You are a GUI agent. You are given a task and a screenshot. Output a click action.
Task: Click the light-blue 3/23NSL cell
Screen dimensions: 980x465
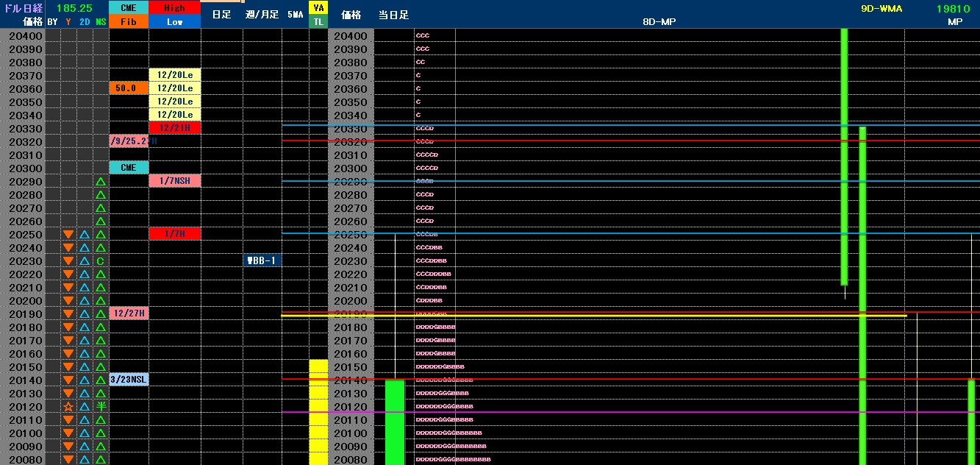coord(129,380)
